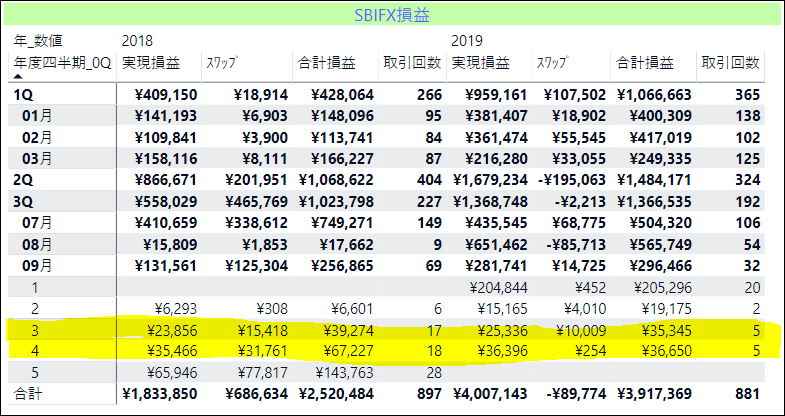Click the ¥2,520,484 grand total cell
Viewport: 785px width, 416px height.
point(336,394)
